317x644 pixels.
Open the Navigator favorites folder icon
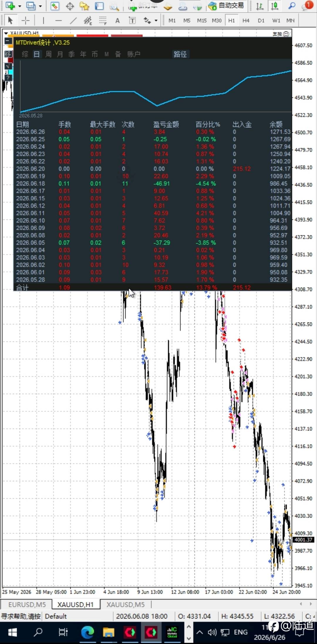(x=84, y=6)
